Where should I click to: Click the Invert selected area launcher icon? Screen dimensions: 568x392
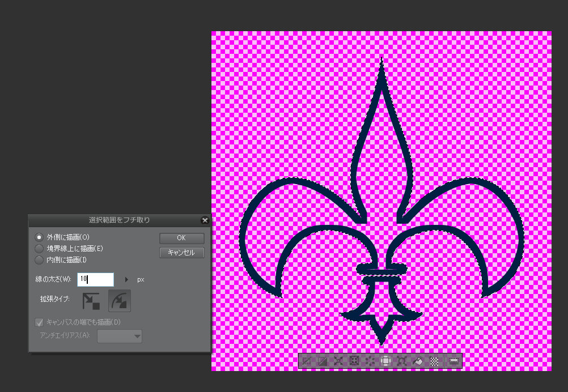tap(323, 361)
